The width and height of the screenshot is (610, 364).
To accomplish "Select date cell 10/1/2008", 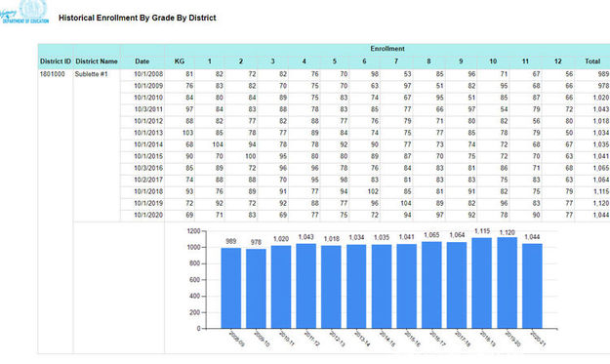I will coord(148,74).
